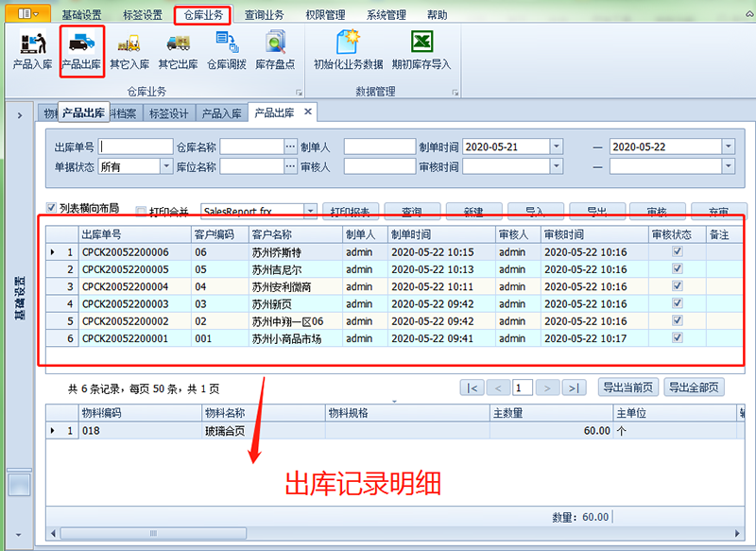The height and width of the screenshot is (551, 756).
Task: Click the 查询 button
Action: 412,211
